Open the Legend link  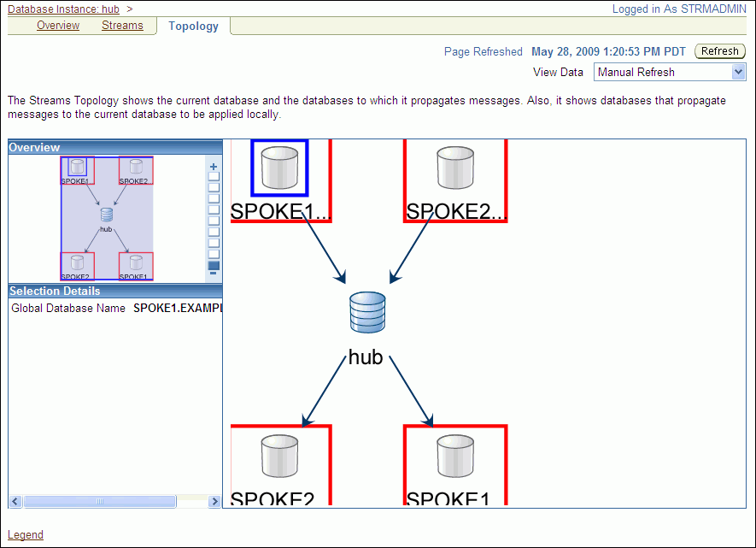(x=26, y=535)
